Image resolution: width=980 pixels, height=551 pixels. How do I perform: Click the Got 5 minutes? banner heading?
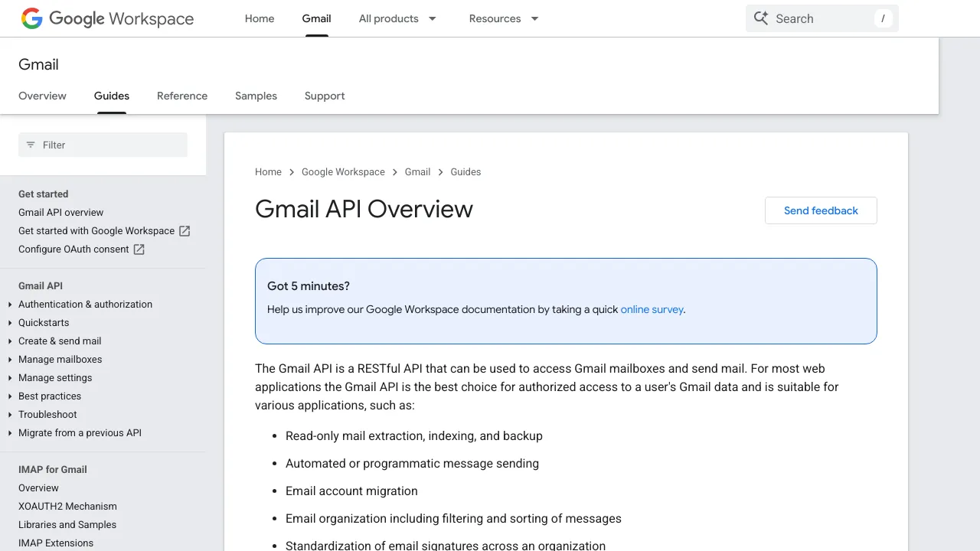309,286
